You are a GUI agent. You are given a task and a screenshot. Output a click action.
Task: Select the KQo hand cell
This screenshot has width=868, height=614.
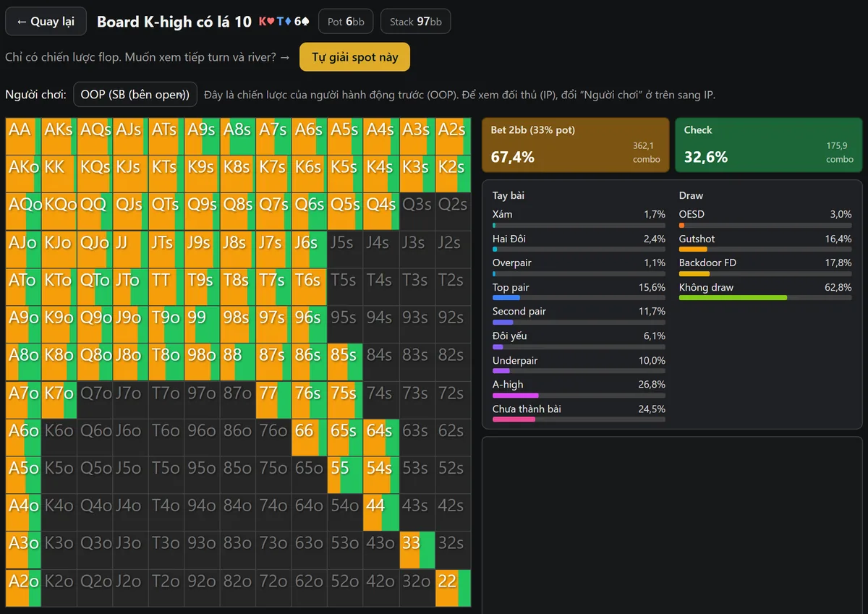click(59, 212)
